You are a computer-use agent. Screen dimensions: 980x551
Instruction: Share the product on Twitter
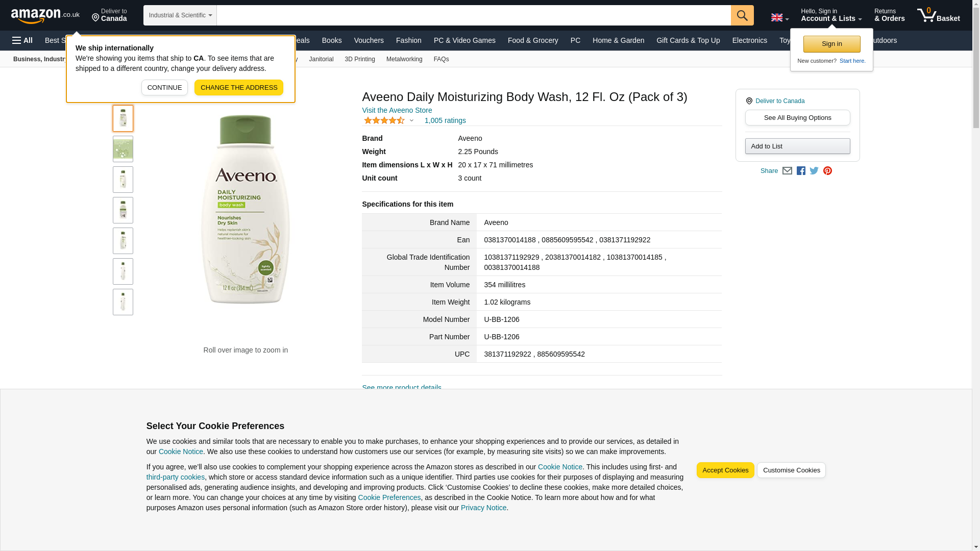(814, 171)
